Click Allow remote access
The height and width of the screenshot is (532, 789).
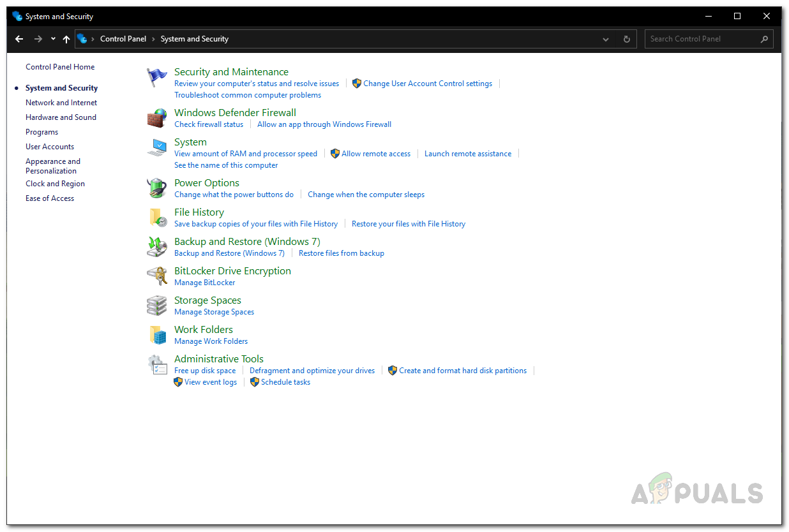click(376, 154)
